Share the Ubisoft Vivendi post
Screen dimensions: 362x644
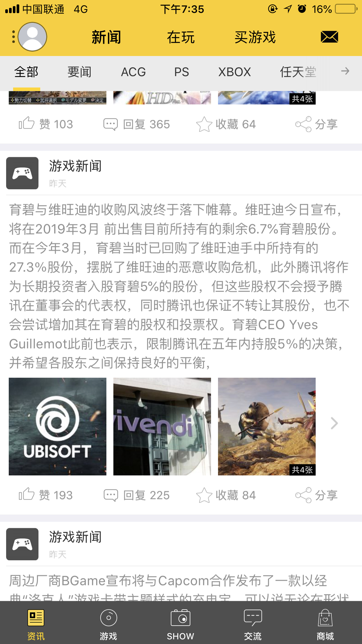(316, 495)
